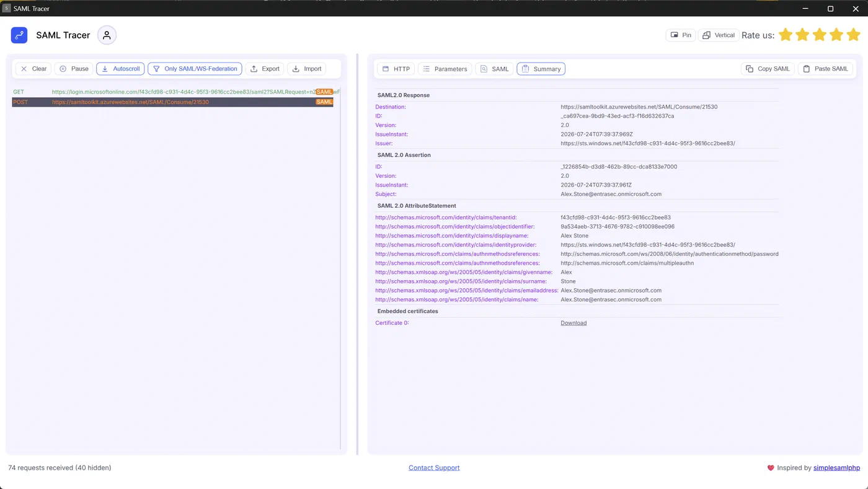Switch to the HTTP tab

pyautogui.click(x=396, y=69)
